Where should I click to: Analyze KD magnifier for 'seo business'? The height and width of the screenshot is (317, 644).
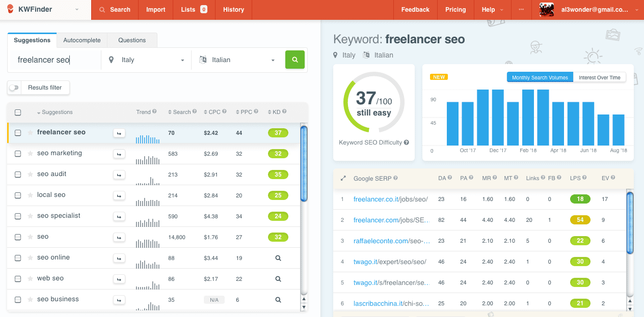(x=278, y=300)
